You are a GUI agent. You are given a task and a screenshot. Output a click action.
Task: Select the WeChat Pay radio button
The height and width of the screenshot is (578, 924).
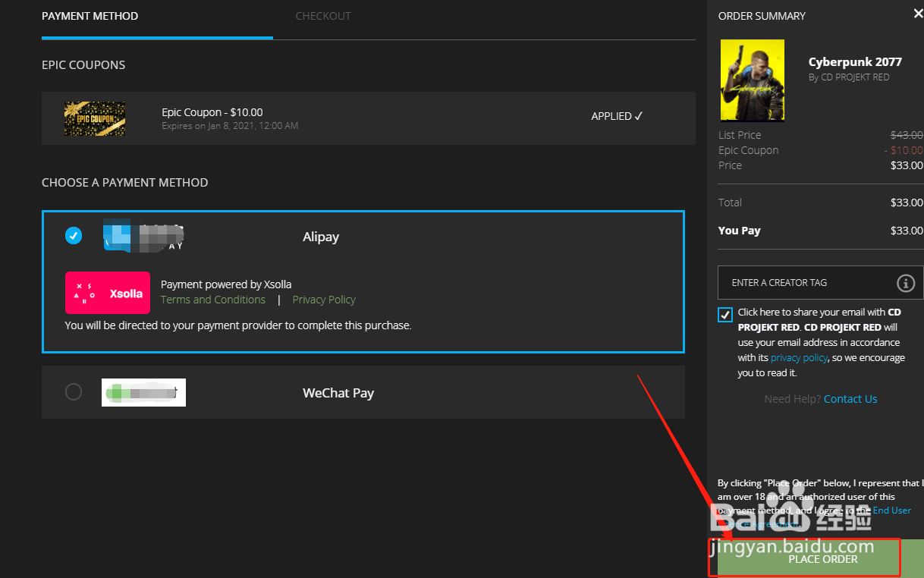74,392
